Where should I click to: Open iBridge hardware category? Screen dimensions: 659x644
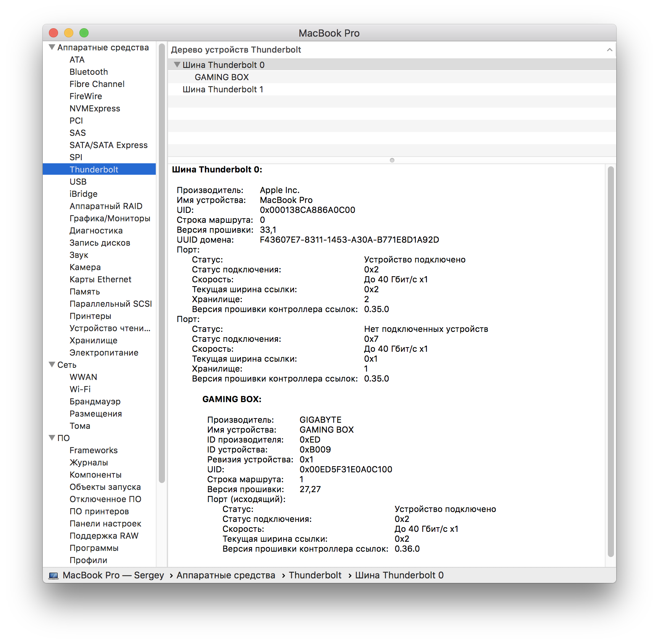(x=83, y=194)
